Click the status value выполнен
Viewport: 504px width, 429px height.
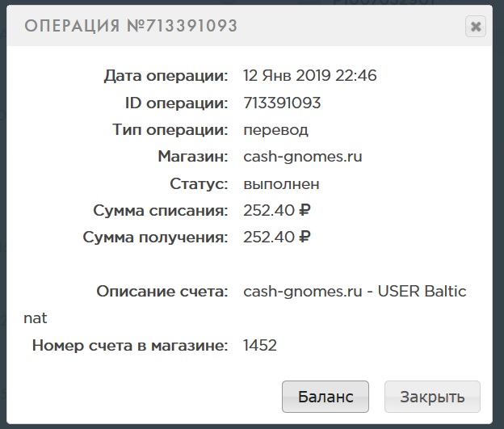pos(281,183)
